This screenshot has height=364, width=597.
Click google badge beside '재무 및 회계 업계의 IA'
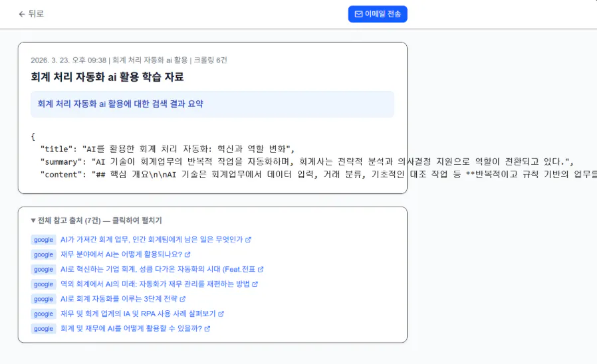point(43,314)
